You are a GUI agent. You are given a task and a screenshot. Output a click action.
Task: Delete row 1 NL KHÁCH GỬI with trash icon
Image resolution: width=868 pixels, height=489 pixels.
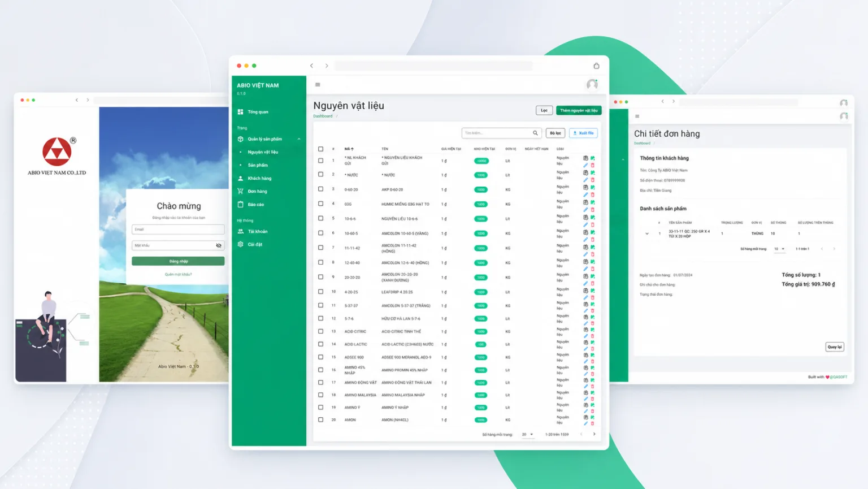coord(592,165)
